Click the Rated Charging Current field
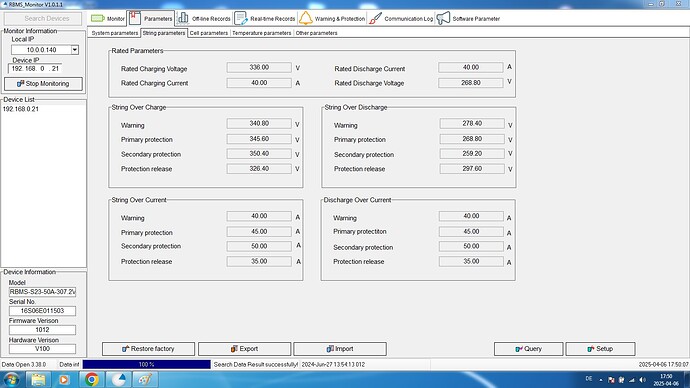This screenshot has width=690, height=388. [259, 83]
